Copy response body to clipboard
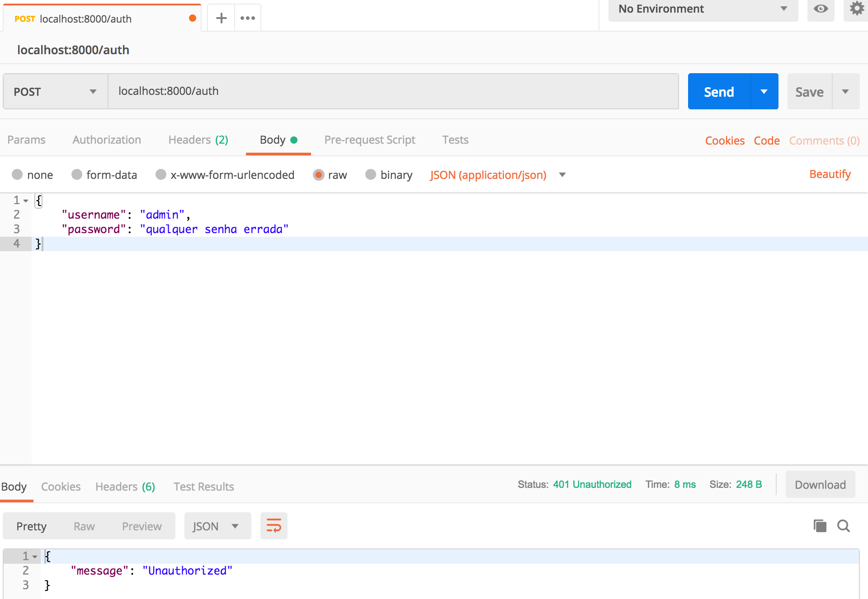This screenshot has height=599, width=868. [820, 526]
